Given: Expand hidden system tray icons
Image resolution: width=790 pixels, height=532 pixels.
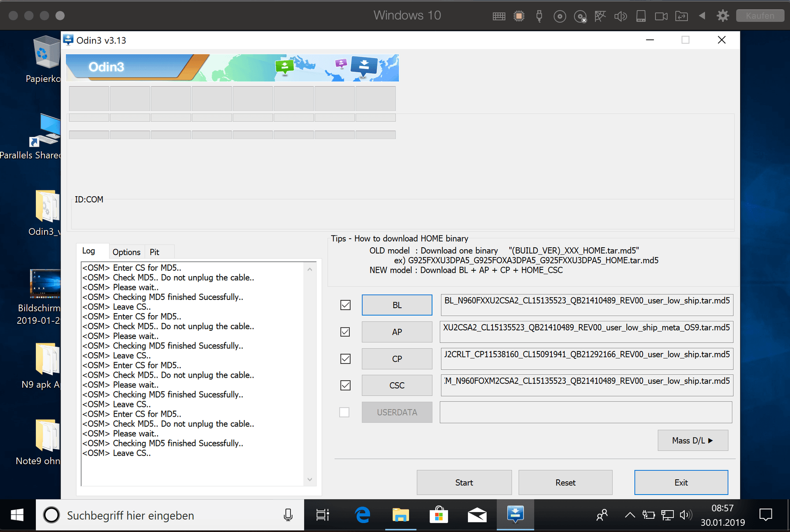Looking at the screenshot, I should (630, 515).
